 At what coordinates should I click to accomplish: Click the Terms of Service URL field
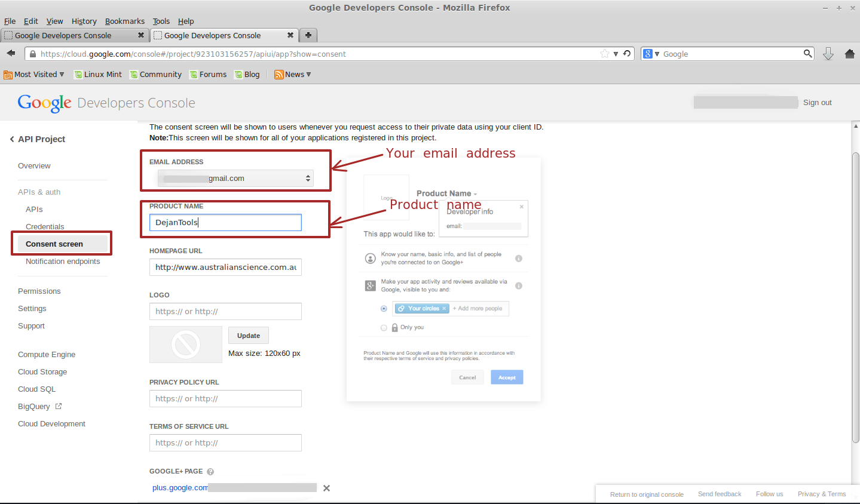(225, 442)
